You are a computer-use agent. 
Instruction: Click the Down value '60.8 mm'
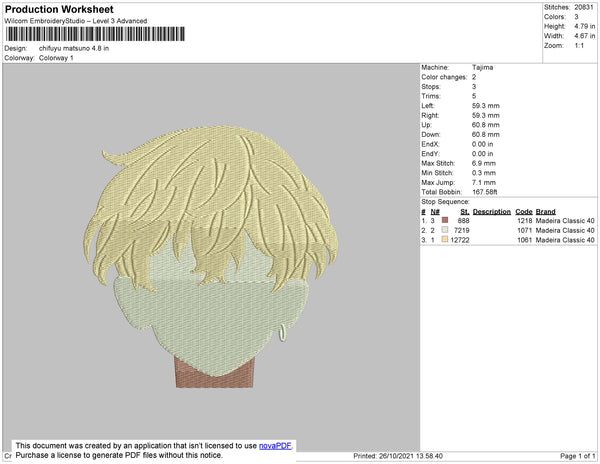click(x=486, y=135)
